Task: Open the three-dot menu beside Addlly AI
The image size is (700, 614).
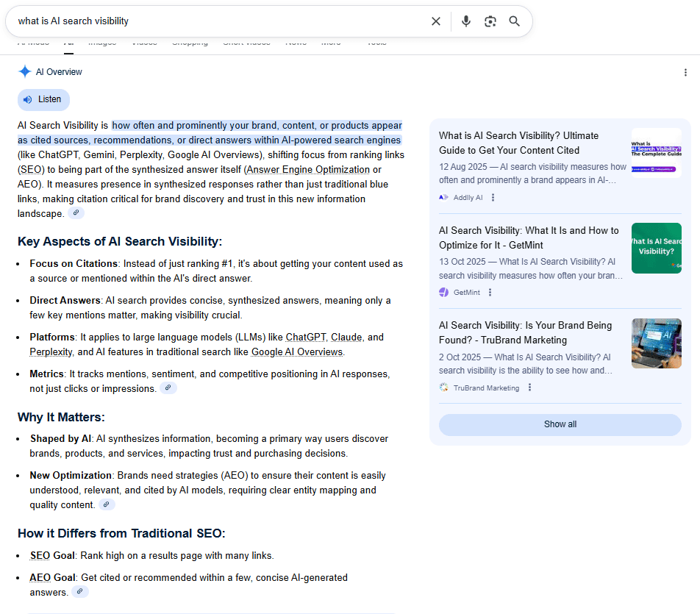Action: [493, 196]
